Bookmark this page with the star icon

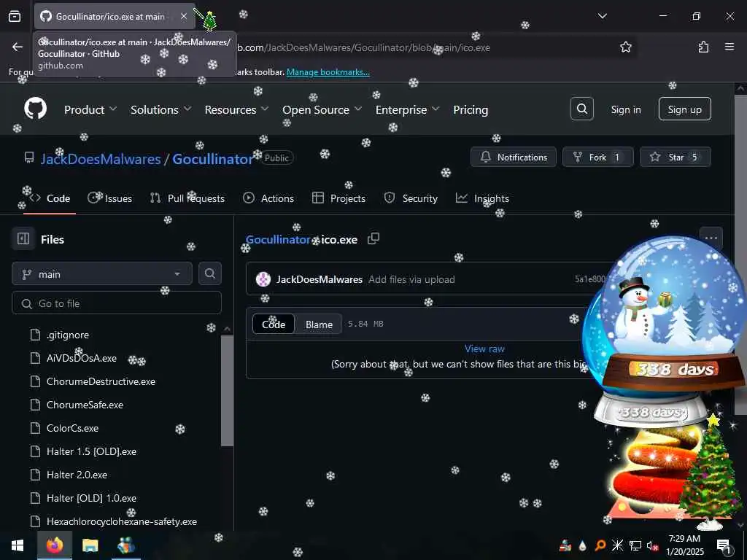[x=625, y=47]
